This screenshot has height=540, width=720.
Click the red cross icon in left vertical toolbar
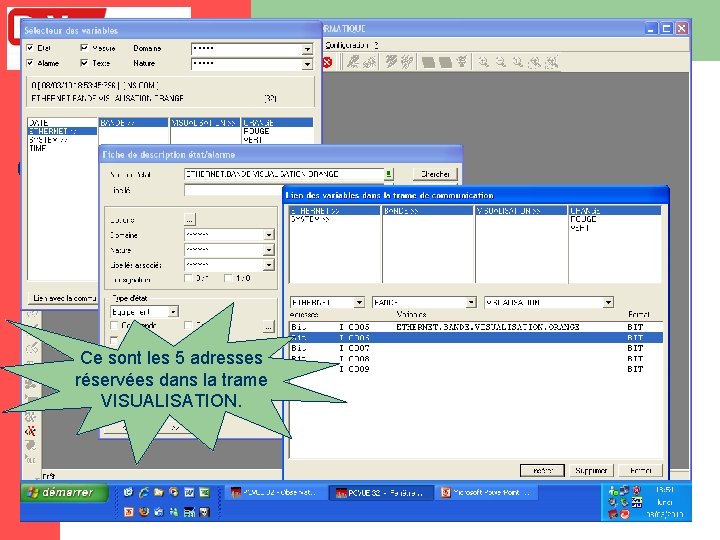pos(31,431)
